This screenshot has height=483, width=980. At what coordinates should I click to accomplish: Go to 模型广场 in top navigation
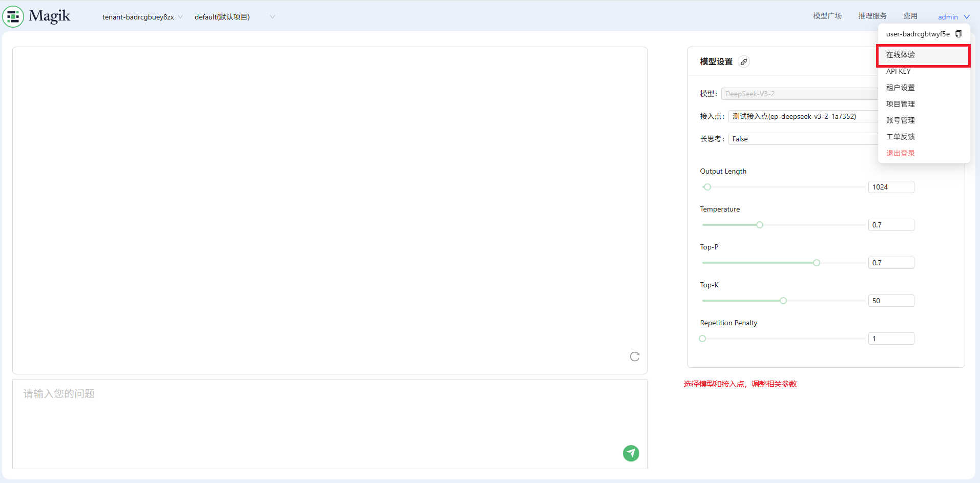(x=827, y=16)
